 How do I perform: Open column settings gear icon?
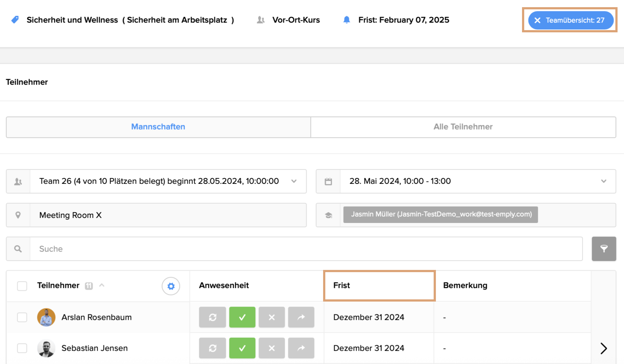171,286
